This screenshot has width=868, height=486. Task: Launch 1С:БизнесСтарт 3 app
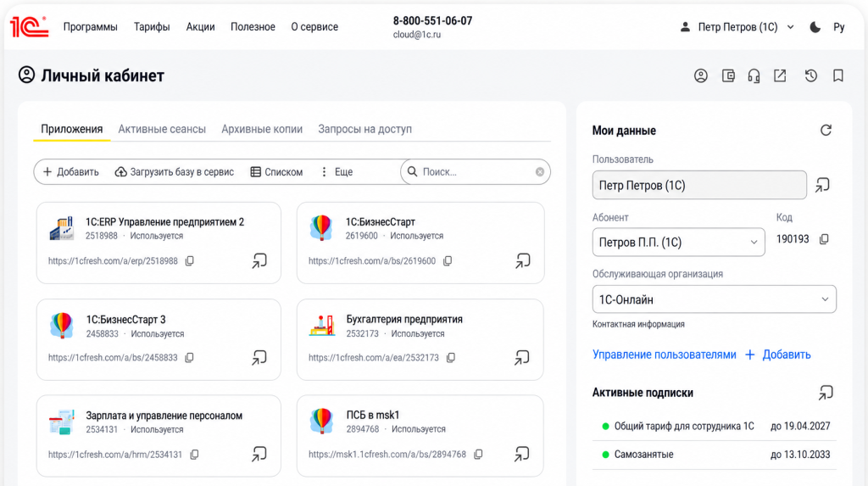pyautogui.click(x=259, y=358)
